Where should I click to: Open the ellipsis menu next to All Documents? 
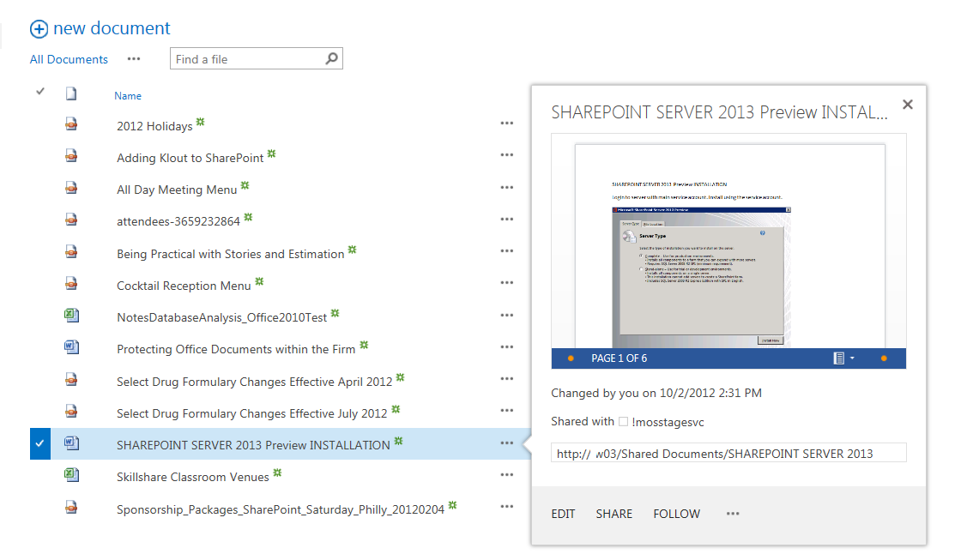(134, 59)
